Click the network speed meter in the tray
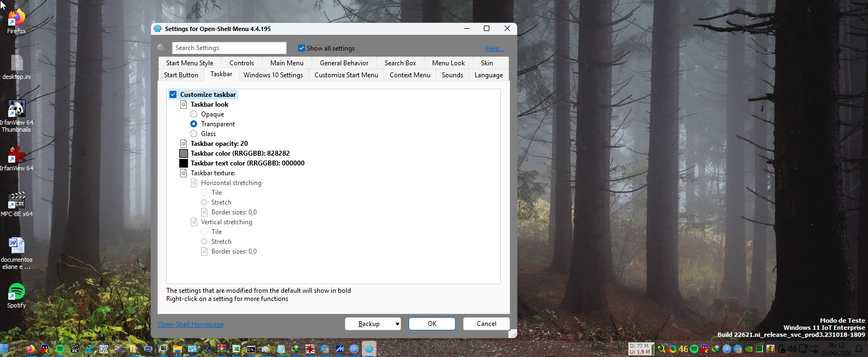868x357 pixels. click(x=641, y=349)
